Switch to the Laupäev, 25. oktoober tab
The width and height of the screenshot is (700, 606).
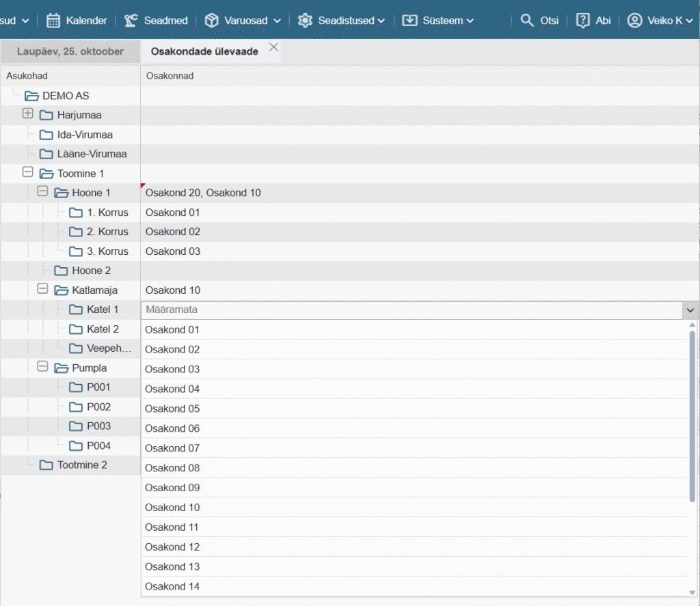(70, 51)
